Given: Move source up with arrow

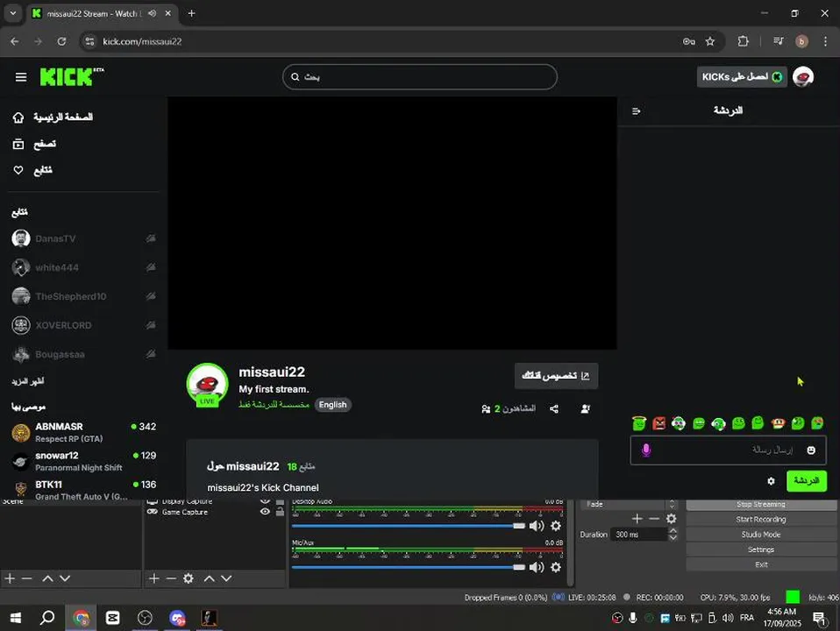Looking at the screenshot, I should point(210,578).
